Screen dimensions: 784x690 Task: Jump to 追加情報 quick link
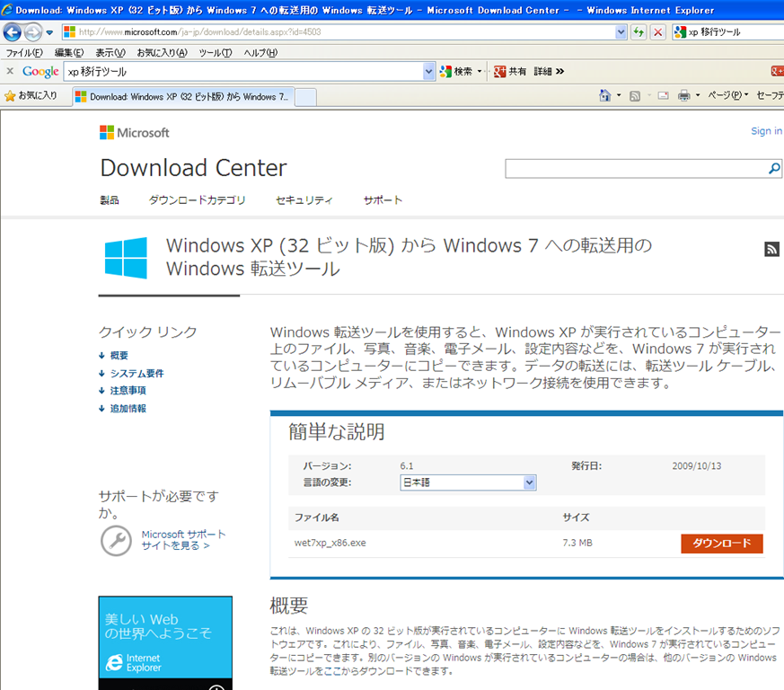click(128, 408)
